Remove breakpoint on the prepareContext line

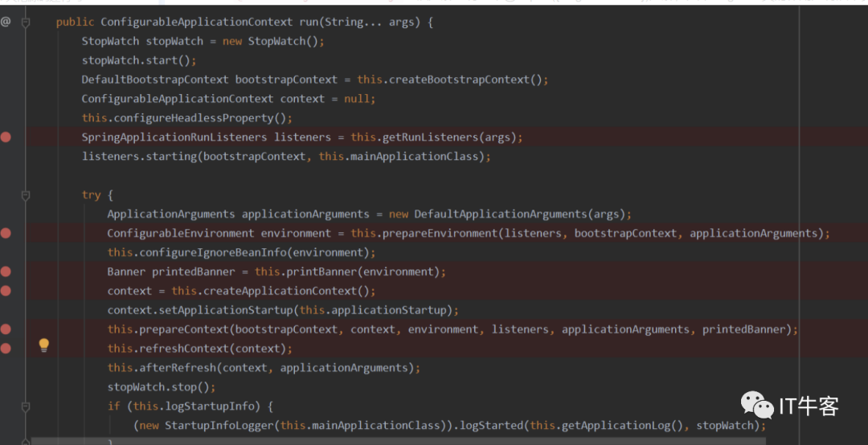coord(6,329)
